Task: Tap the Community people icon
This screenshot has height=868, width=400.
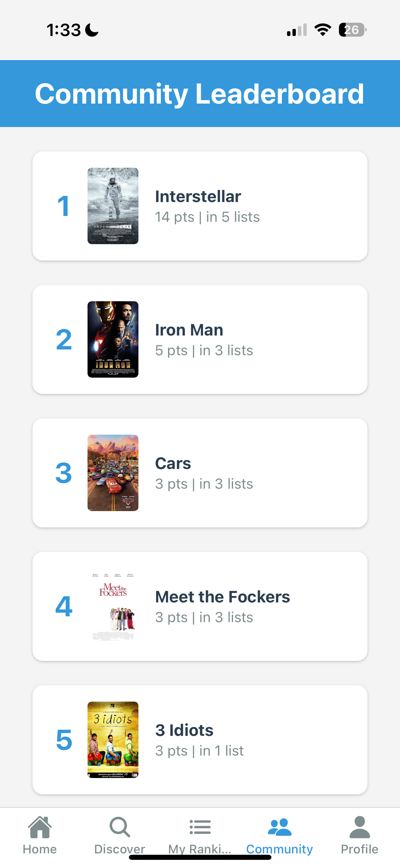Action: point(280,827)
